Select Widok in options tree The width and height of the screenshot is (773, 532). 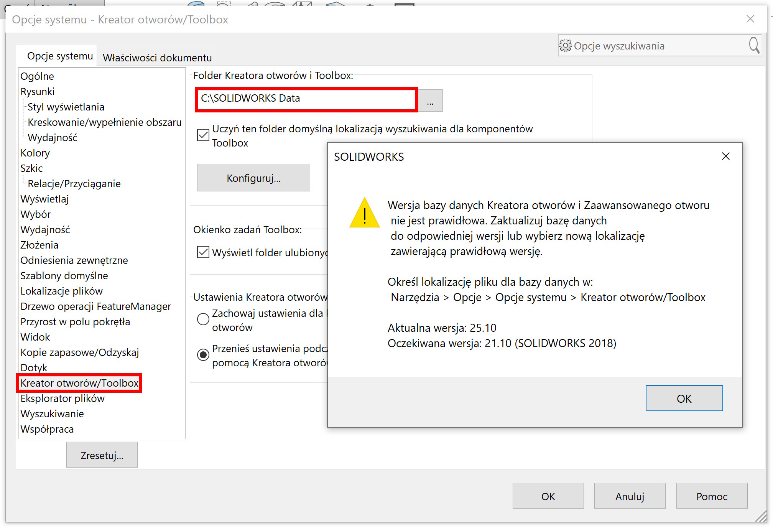point(35,337)
